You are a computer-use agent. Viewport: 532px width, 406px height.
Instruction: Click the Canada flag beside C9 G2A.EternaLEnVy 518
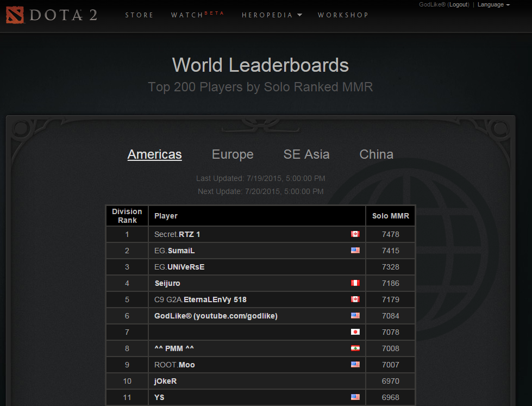[x=355, y=299]
